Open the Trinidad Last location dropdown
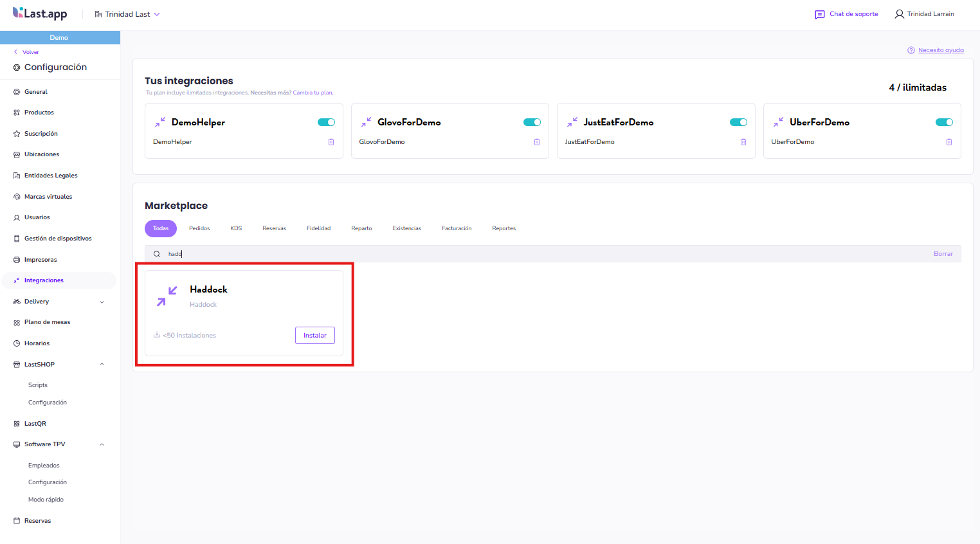980x544 pixels. point(127,14)
